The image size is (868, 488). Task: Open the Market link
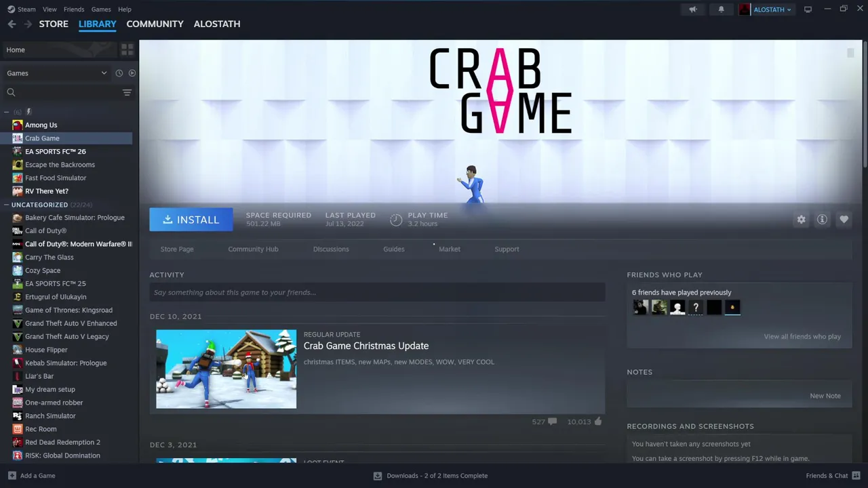tap(450, 249)
